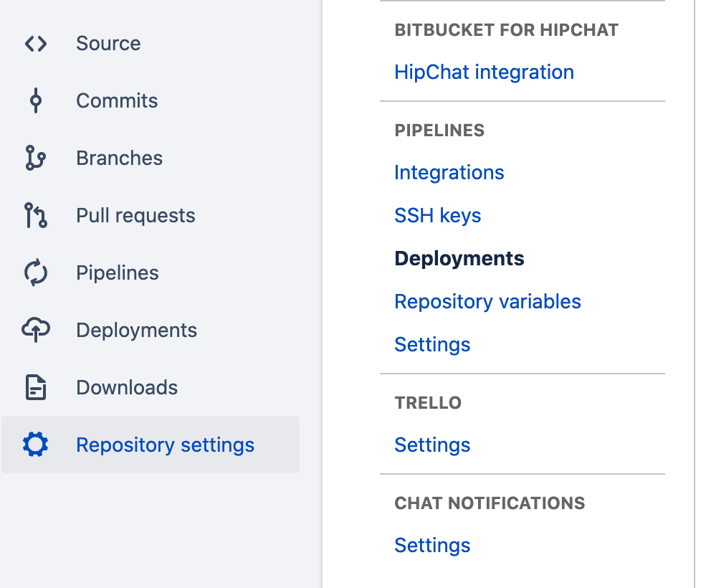Viewport: 701px width, 588px height.
Task: Click the Downloads document icon
Action: coord(35,387)
